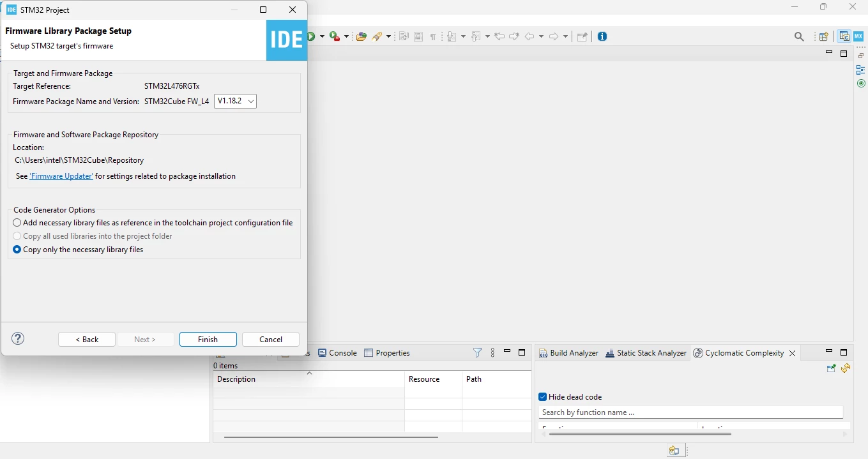
Task: Open the Build Analyzer tab
Action: (568, 353)
